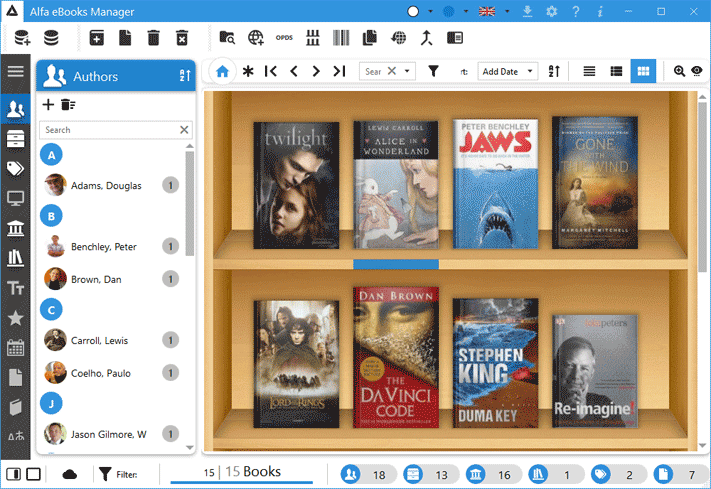Open the Jaws book cover

click(495, 182)
